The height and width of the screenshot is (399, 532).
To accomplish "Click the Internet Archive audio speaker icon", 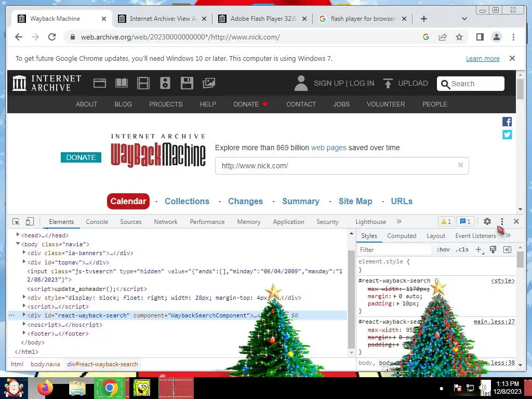I will 165,83.
